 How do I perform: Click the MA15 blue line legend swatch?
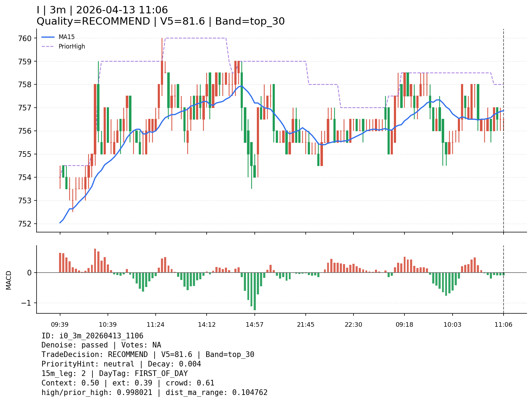[48, 37]
